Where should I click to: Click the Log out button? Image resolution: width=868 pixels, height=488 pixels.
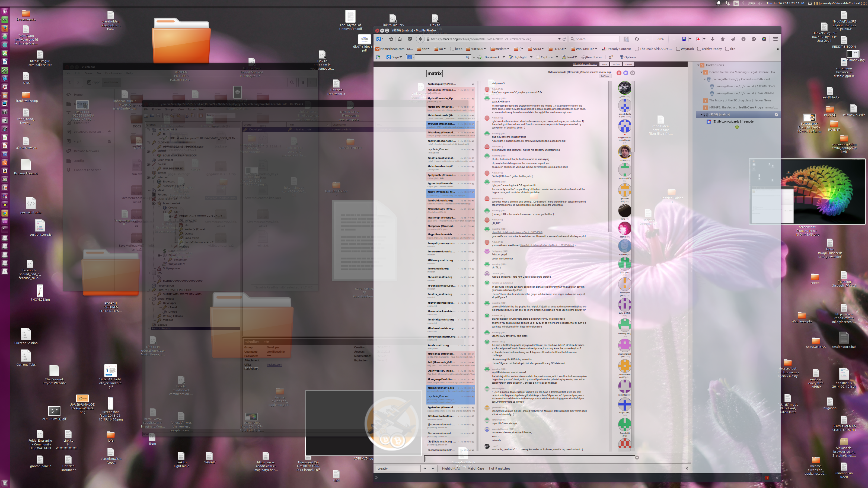click(x=628, y=64)
